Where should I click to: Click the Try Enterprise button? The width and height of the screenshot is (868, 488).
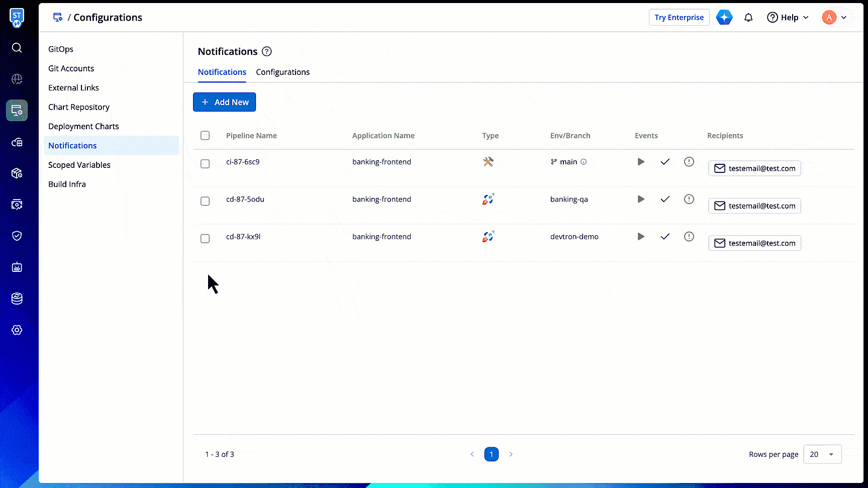pyautogui.click(x=679, y=18)
